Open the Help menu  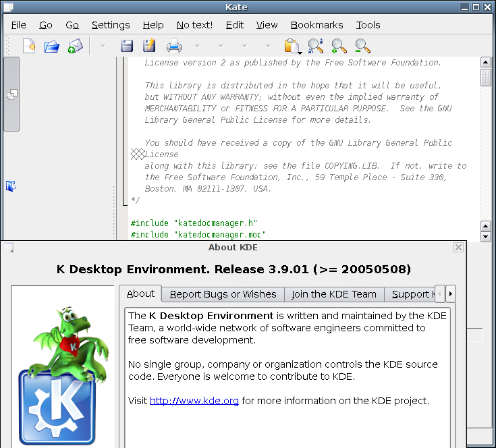click(153, 25)
